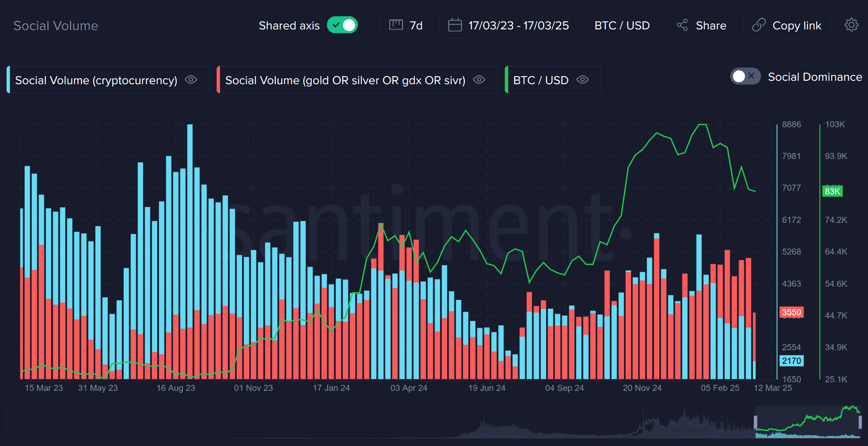Viewport: 868px width, 446px height.
Task: Click the interval icon beside 7d
Action: pyautogui.click(x=396, y=25)
